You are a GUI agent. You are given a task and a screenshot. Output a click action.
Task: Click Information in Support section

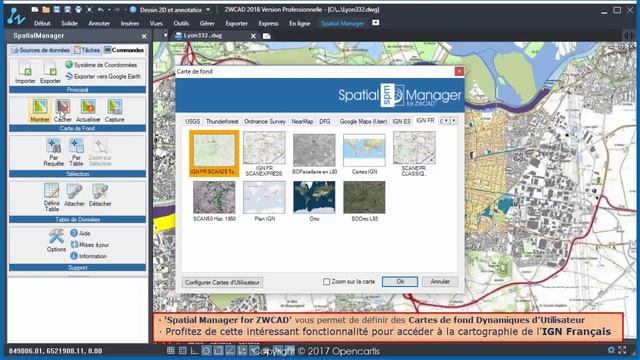[89, 256]
